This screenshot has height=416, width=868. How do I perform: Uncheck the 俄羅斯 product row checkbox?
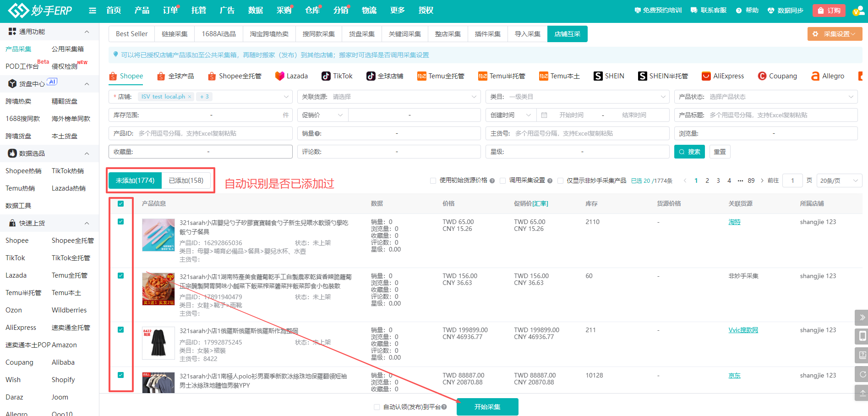(121, 330)
